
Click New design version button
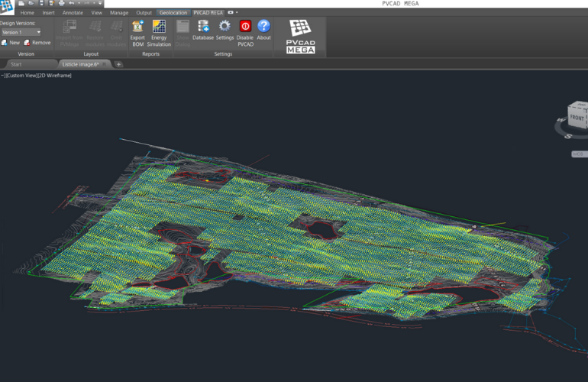pos(11,43)
